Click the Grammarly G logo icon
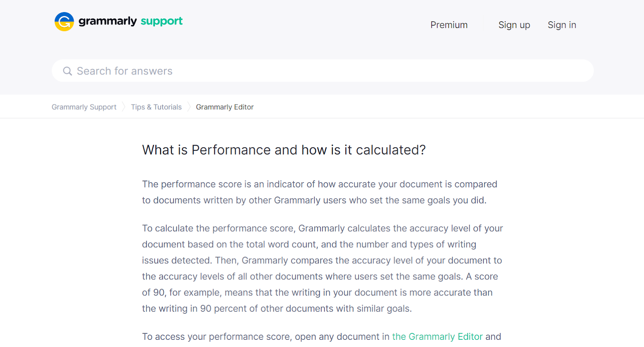Image resolution: width=644 pixels, height=347 pixels. pos(64,22)
